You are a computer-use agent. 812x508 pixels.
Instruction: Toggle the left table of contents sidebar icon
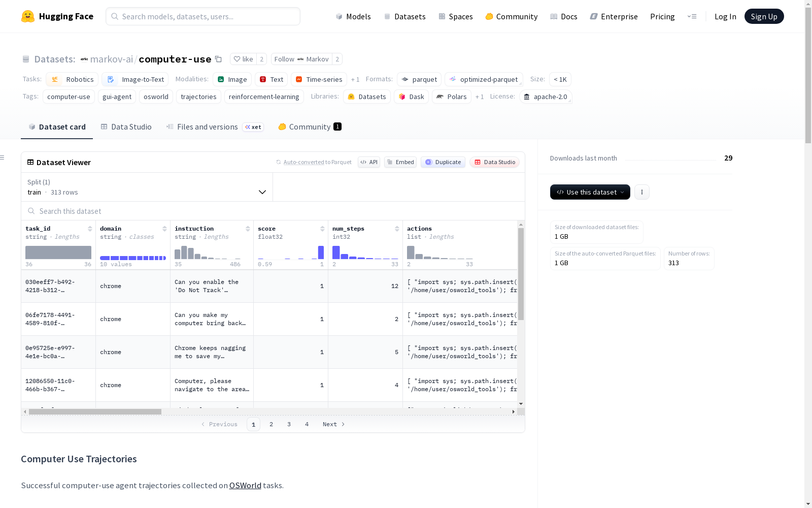pos(3,157)
